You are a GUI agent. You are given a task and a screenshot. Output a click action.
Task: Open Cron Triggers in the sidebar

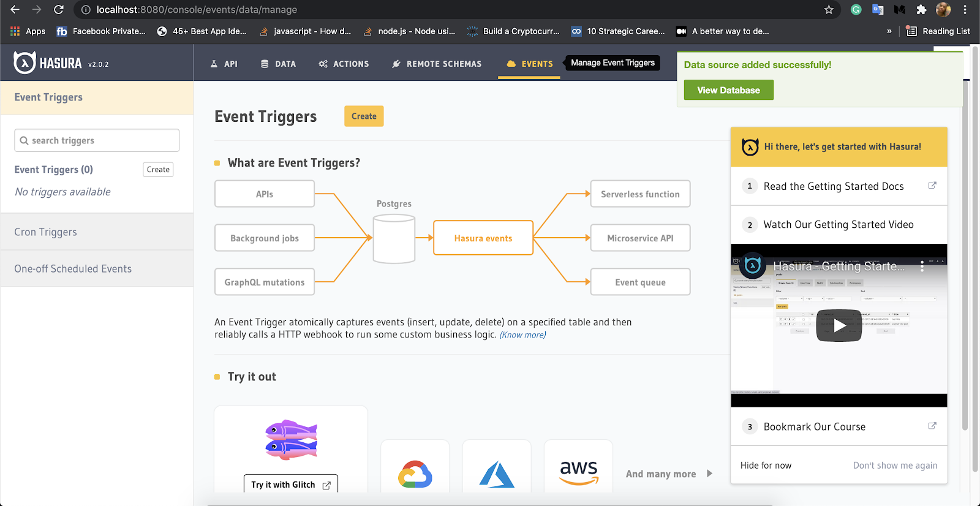click(x=97, y=232)
